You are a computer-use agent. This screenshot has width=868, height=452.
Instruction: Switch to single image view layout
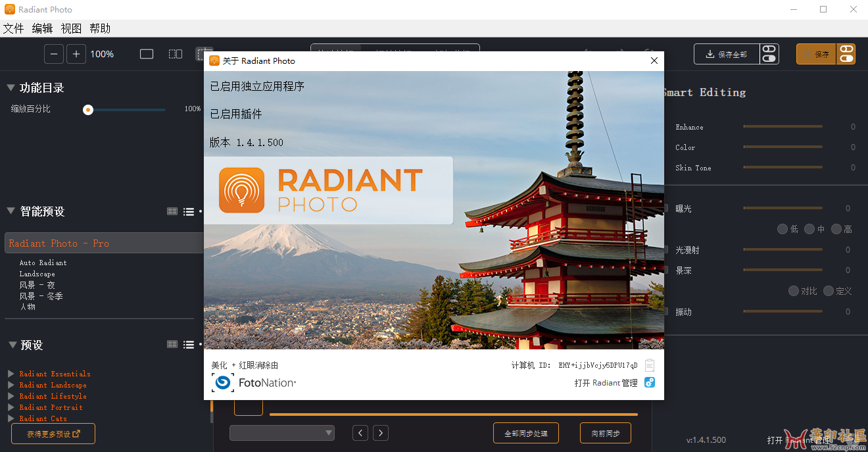pos(147,54)
